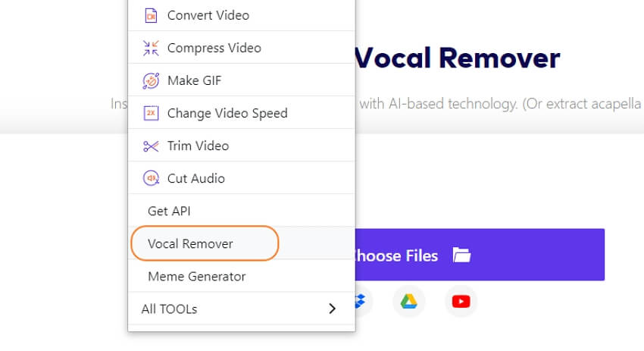Click the 2X Change Video Speed icon
The width and height of the screenshot is (644, 351).
pyautogui.click(x=151, y=113)
